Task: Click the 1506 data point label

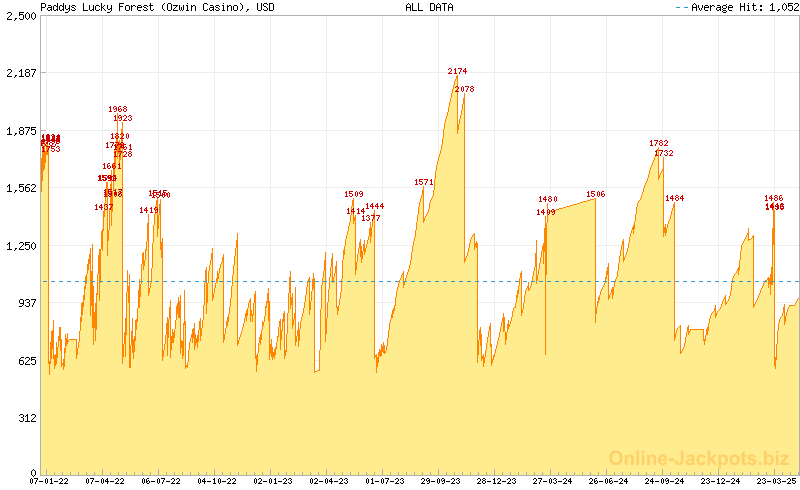Action: coord(596,194)
